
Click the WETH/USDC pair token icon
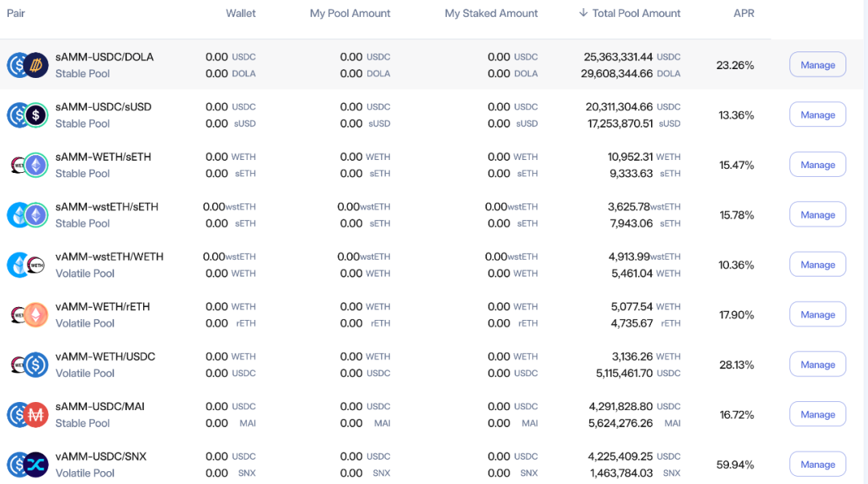30,365
